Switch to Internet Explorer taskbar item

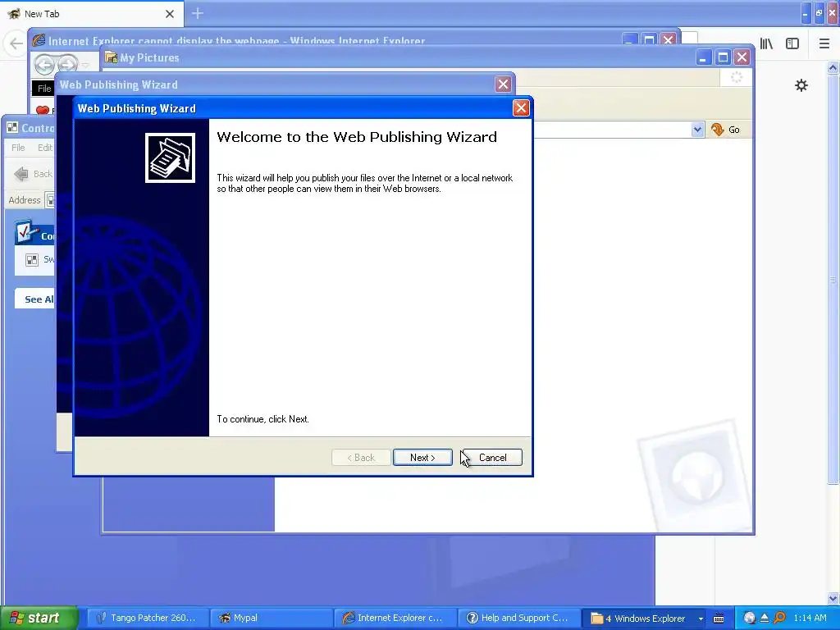pos(395,618)
